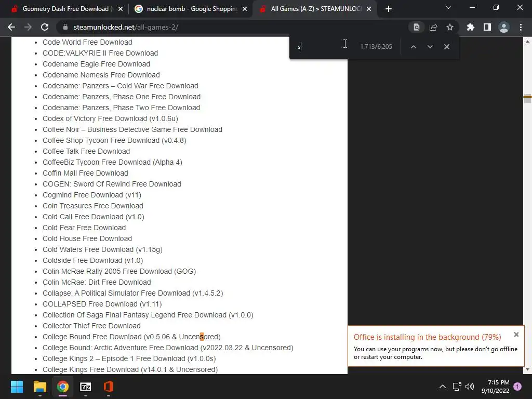Viewport: 532px width, 399px height.
Task: Open Chrome extensions puzzle icon
Action: (471, 27)
